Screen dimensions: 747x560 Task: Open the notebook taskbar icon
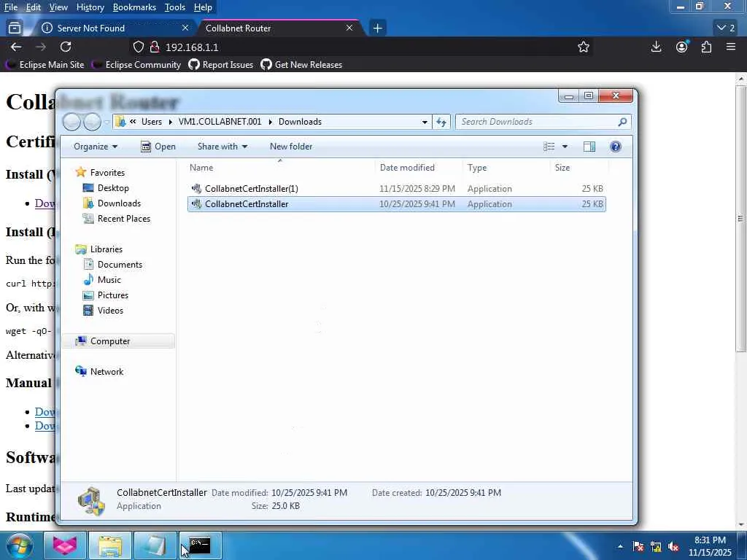pyautogui.click(x=155, y=545)
